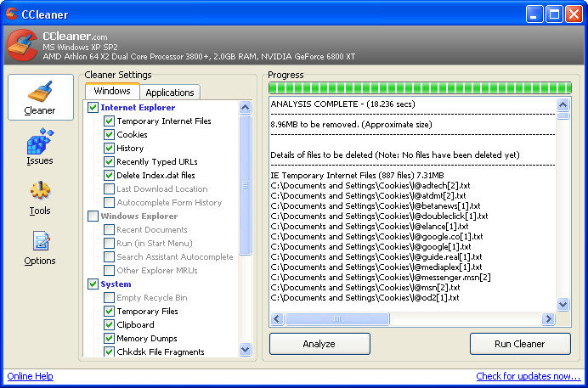Select the atdmt[2].txt cookie entry
588x388 pixels.
click(x=368, y=195)
